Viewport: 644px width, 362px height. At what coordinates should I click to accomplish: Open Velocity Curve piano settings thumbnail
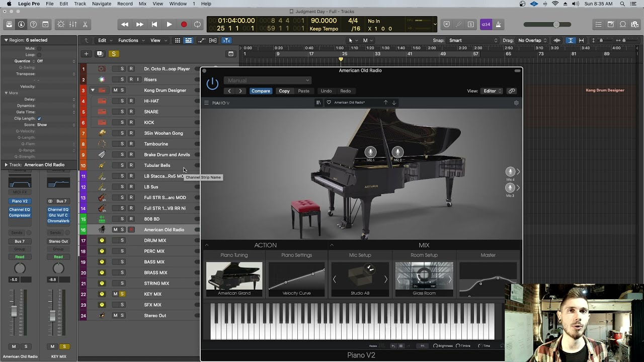click(296, 276)
